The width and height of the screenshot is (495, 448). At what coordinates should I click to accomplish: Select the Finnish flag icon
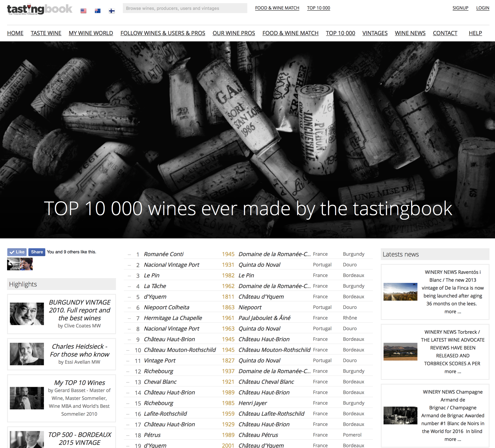[112, 11]
